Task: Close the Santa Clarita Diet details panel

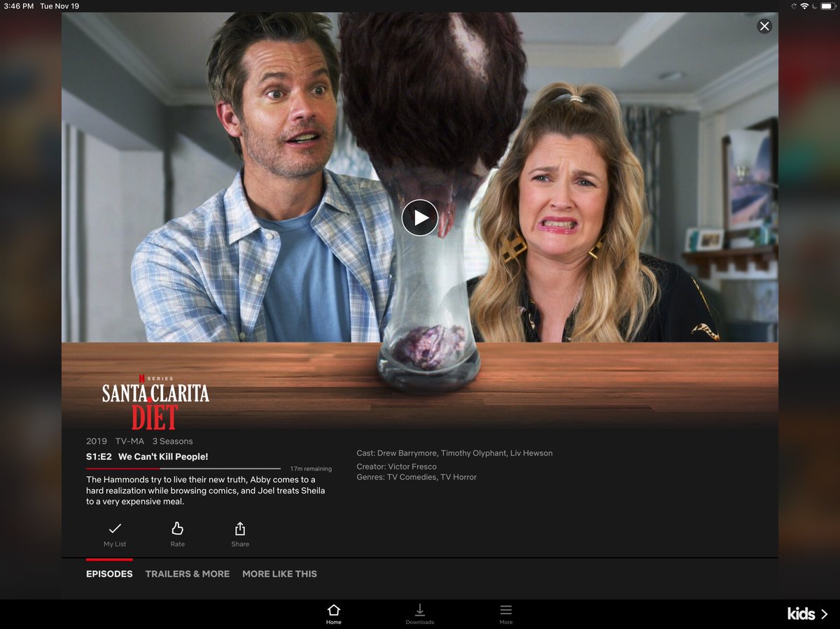Action: 764,26
